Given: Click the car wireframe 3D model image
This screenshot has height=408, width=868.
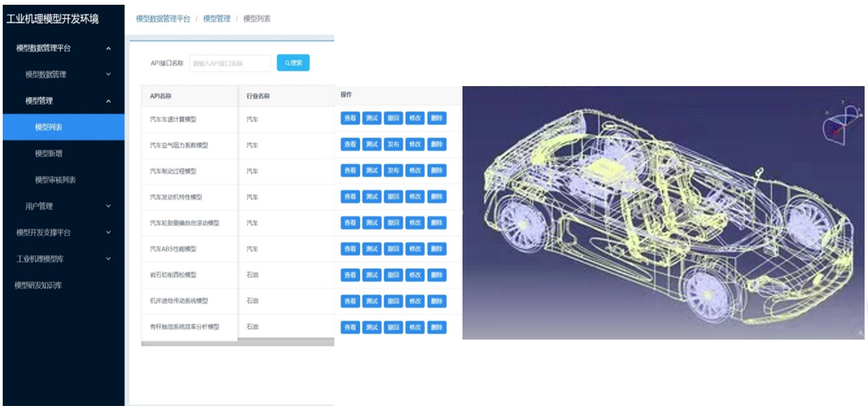Looking at the screenshot, I should tap(663, 213).
